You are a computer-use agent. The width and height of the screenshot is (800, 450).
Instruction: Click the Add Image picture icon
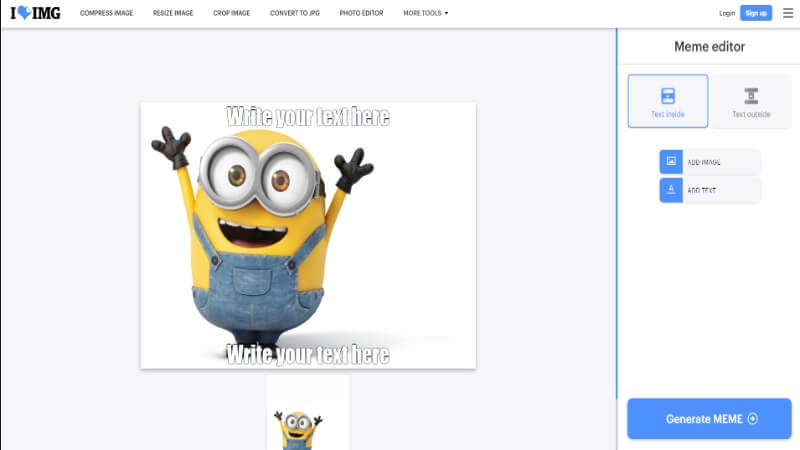click(671, 162)
